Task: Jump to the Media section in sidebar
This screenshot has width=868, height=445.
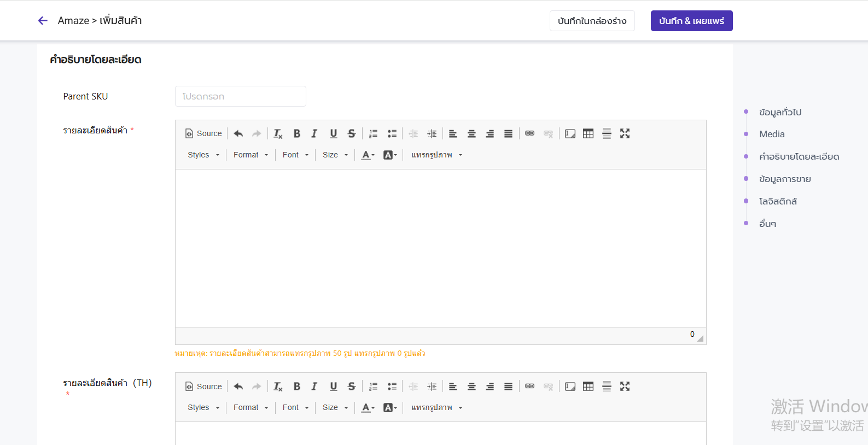Action: (772, 134)
